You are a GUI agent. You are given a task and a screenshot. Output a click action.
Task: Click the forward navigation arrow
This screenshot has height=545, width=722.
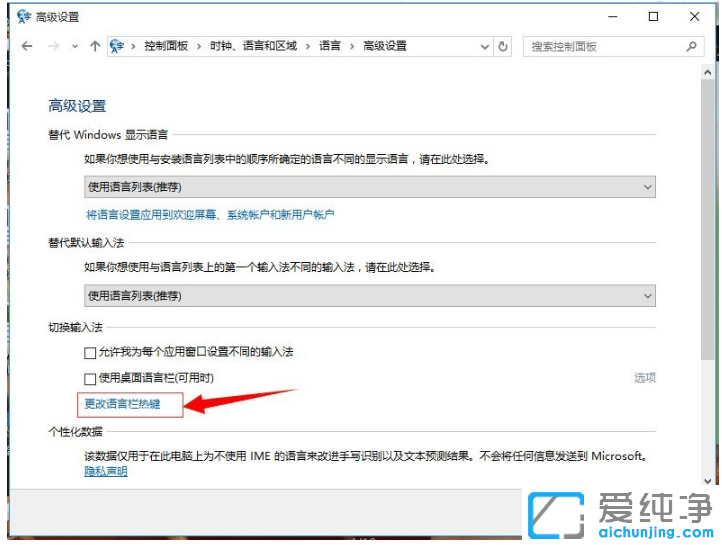tap(52, 46)
